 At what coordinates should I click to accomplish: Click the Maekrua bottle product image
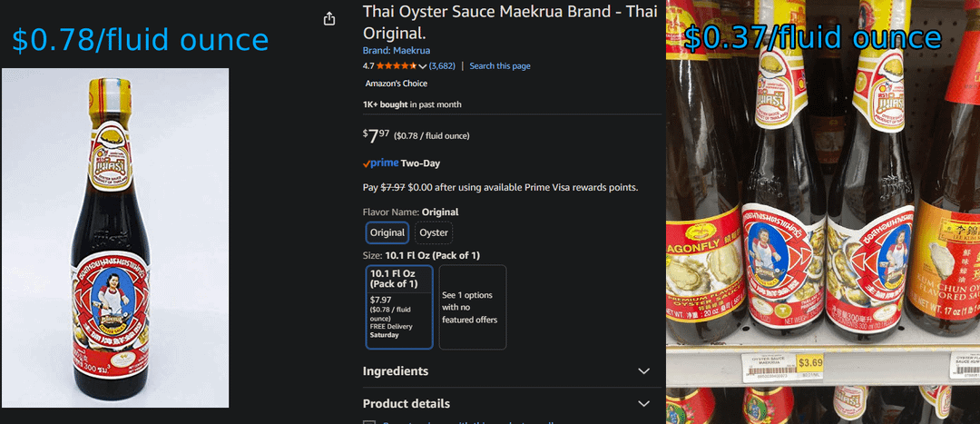click(x=114, y=238)
